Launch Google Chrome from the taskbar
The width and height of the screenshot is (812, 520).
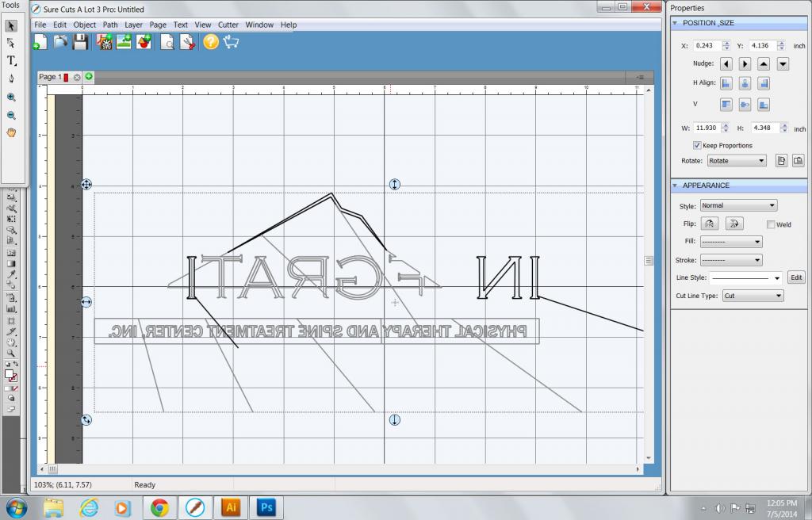pyautogui.click(x=159, y=507)
